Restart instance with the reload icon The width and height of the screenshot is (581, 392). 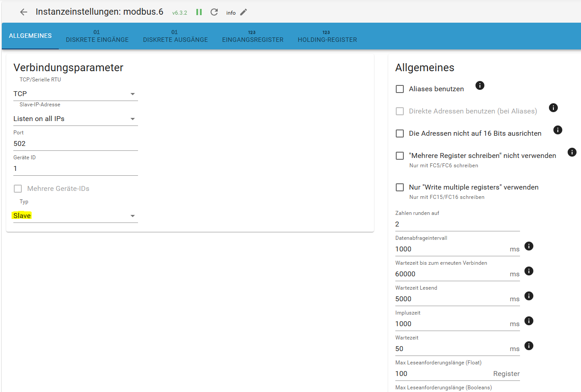[214, 12]
